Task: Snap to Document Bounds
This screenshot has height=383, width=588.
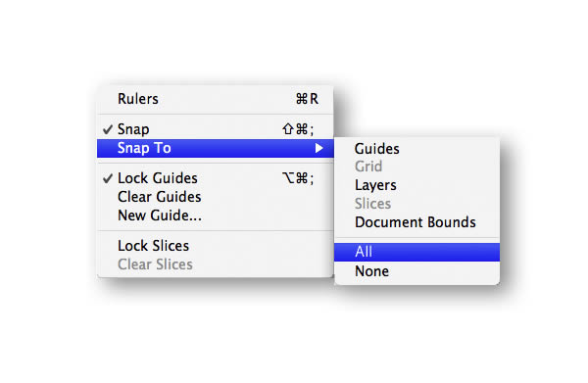Action: tap(416, 222)
